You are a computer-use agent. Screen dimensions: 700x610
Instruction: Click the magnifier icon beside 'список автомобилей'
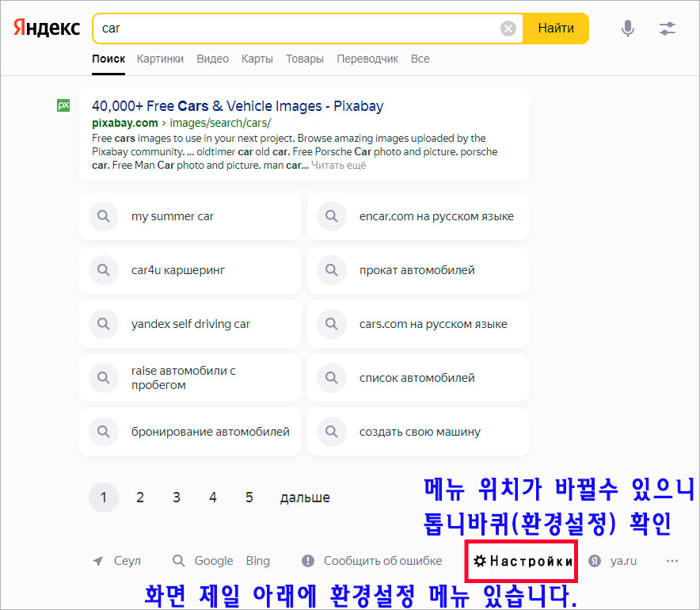(x=332, y=378)
